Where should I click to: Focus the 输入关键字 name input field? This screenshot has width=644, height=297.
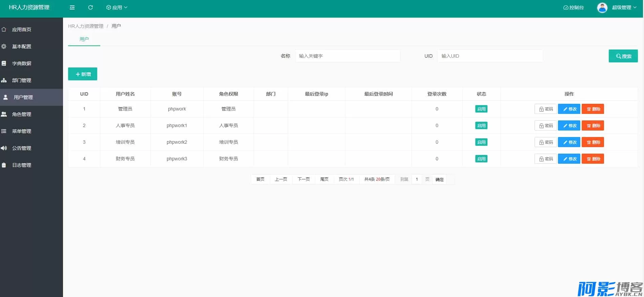(x=347, y=56)
